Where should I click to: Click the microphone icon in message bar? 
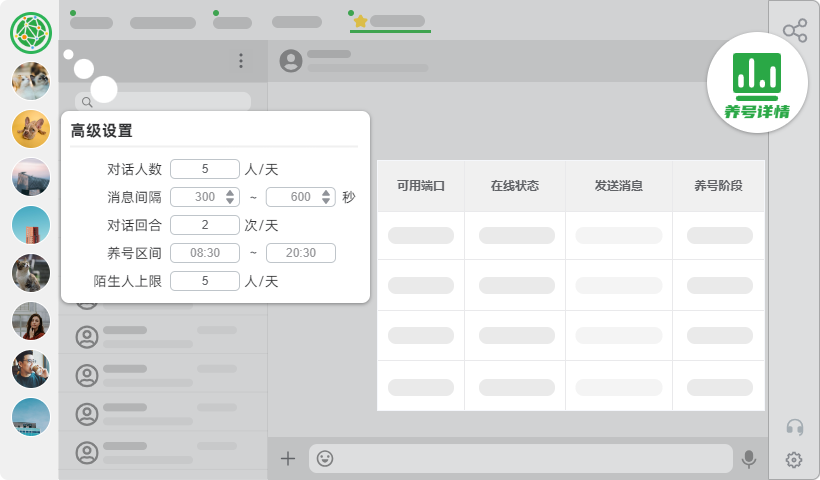pyautogui.click(x=749, y=459)
